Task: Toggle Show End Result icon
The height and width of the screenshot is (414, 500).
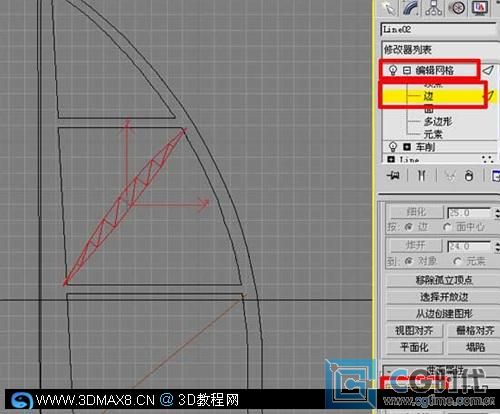Action: (x=422, y=175)
